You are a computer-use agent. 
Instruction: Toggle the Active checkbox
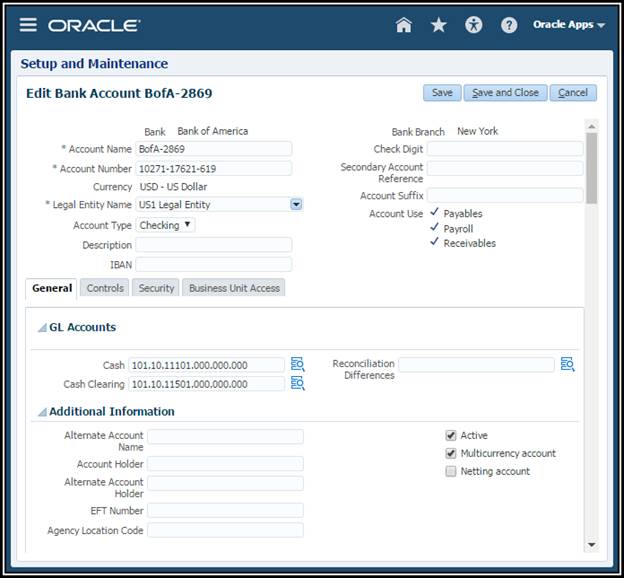pyautogui.click(x=450, y=435)
